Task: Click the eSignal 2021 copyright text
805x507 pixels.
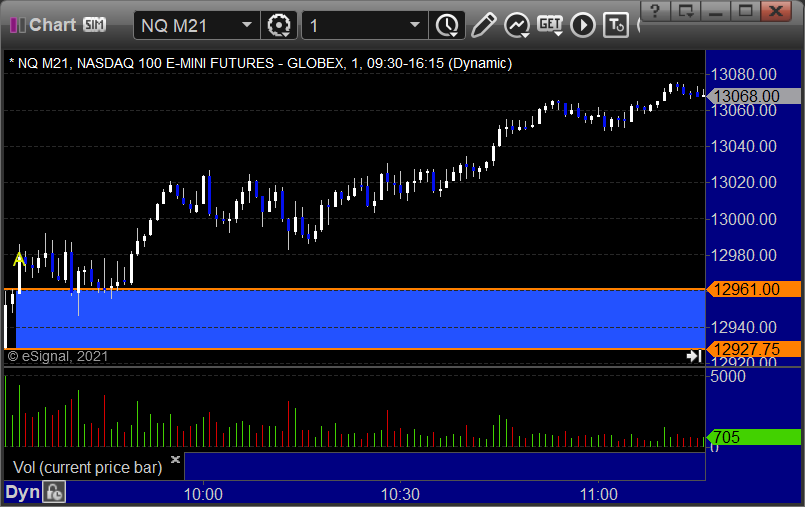Action: click(58, 356)
